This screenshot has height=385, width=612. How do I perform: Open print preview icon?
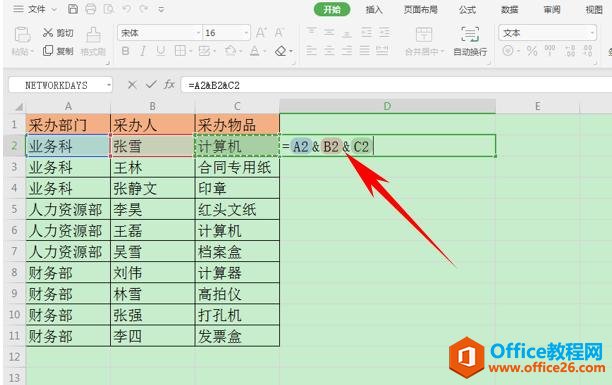pyautogui.click(x=109, y=9)
